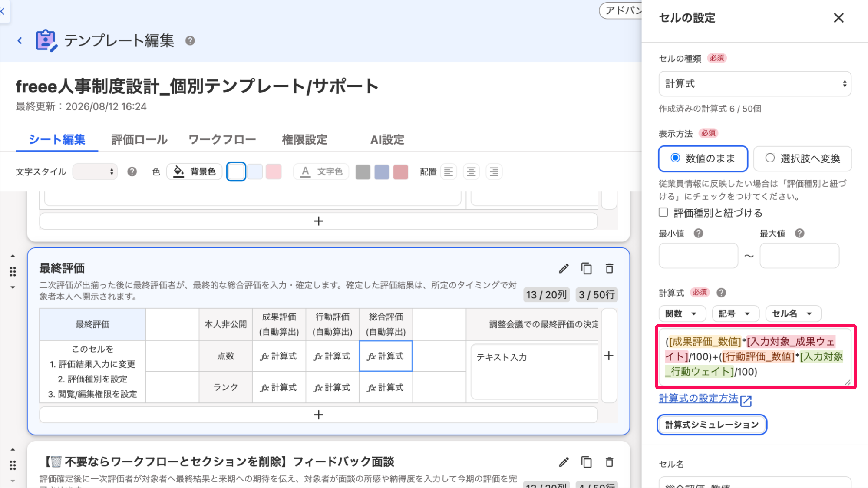Screen dimensions: 868x488
Task: Click the テキスト入力 cell
Action: [x=534, y=372]
